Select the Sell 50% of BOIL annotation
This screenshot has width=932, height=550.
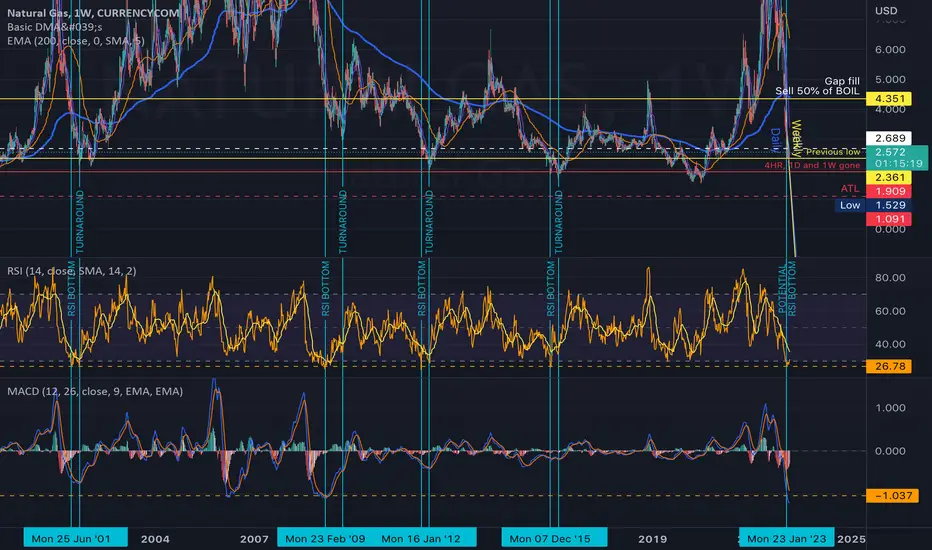click(x=817, y=91)
